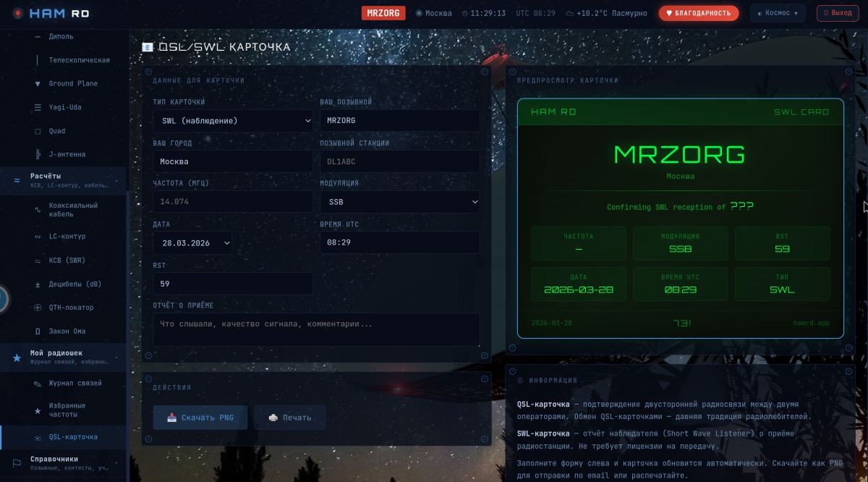Open the Дата picker dropdown
Screen dimensions: 868x482
tap(193, 243)
